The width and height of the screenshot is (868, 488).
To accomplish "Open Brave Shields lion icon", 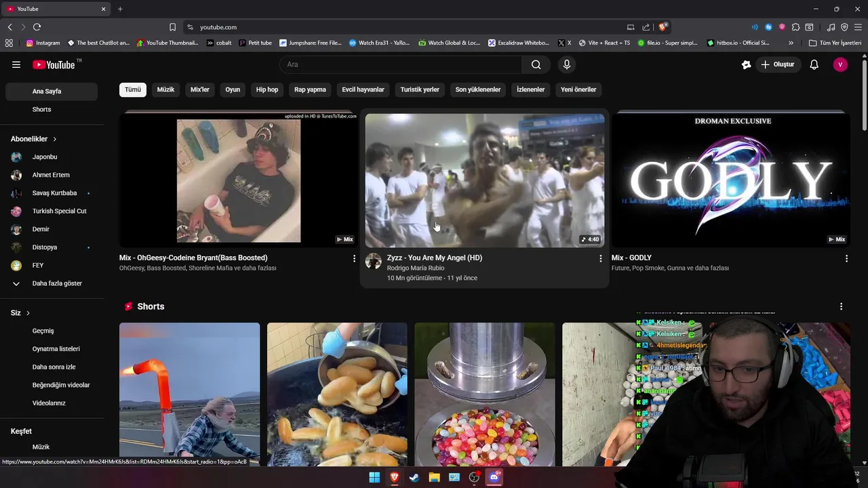I will point(663,27).
